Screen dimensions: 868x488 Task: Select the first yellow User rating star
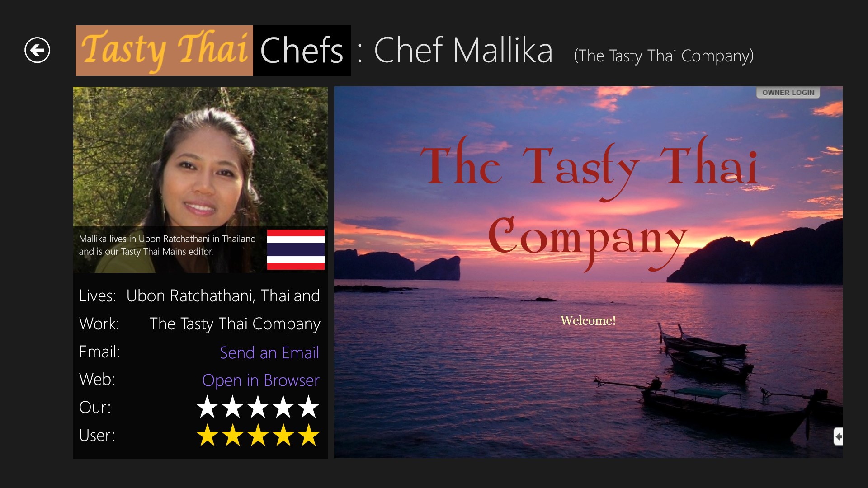click(x=208, y=435)
